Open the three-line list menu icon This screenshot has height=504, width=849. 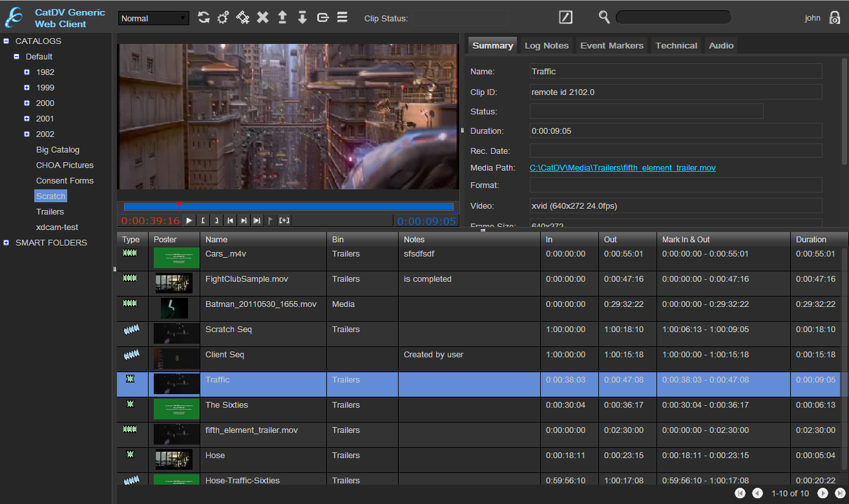(x=342, y=17)
